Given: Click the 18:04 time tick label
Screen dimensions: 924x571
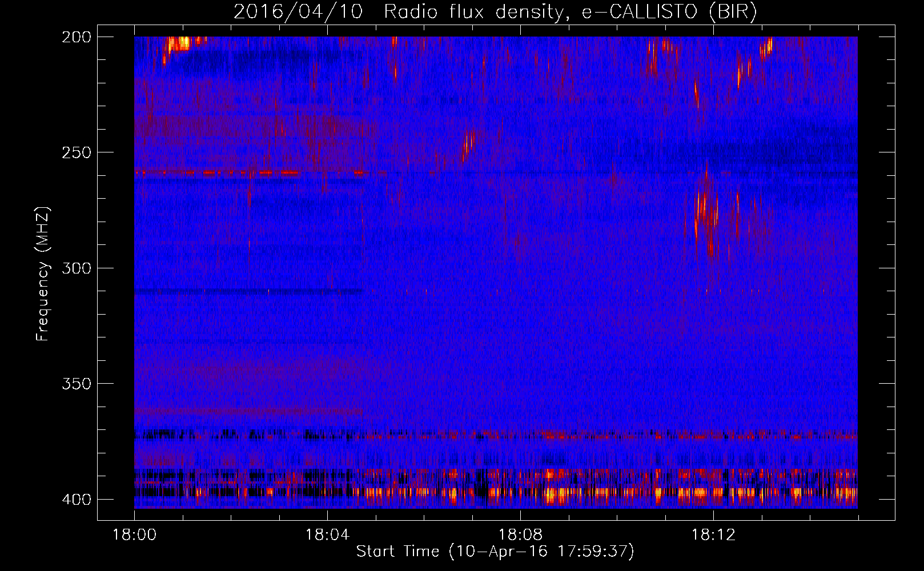Looking at the screenshot, I should pos(327,535).
